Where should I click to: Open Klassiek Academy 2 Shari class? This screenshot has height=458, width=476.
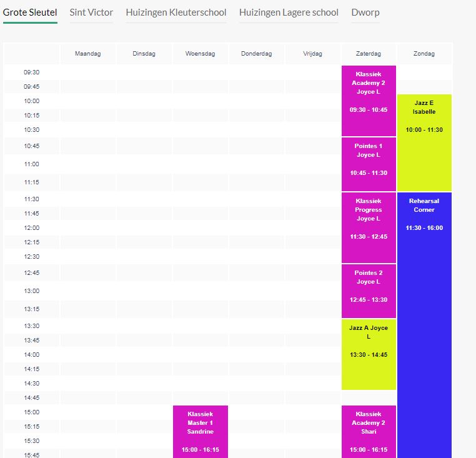pyautogui.click(x=369, y=432)
